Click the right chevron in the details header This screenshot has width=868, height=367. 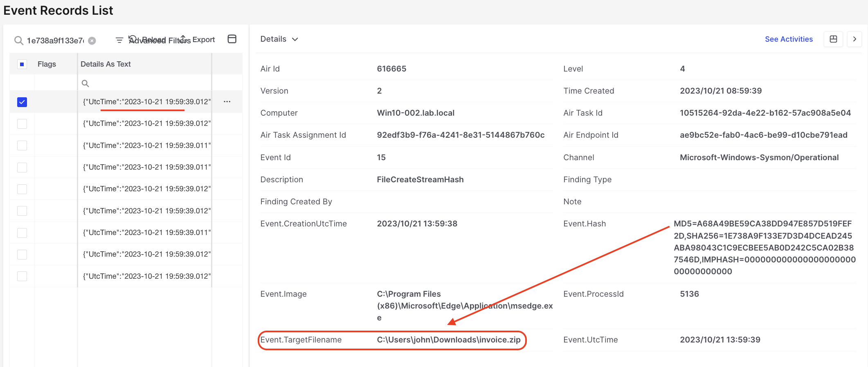(x=855, y=39)
